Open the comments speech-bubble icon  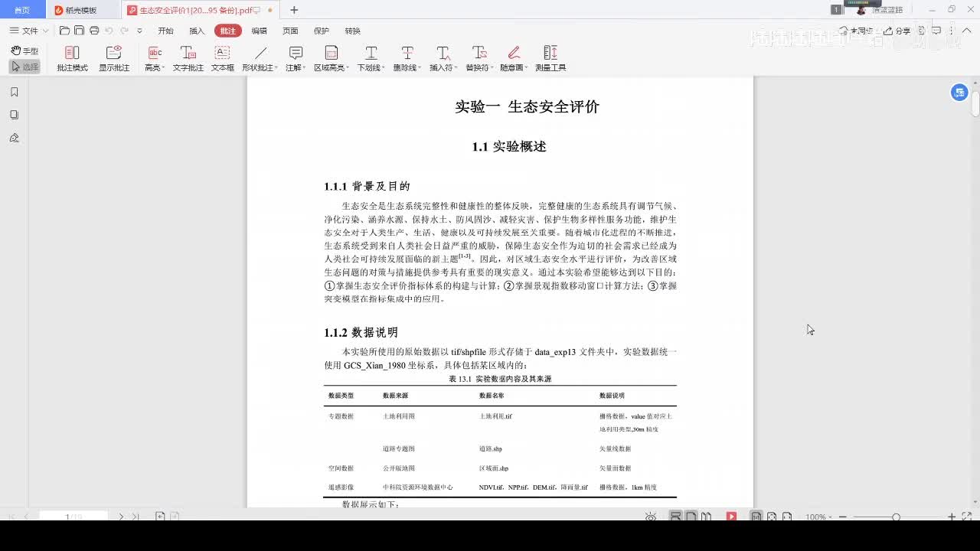(x=936, y=31)
